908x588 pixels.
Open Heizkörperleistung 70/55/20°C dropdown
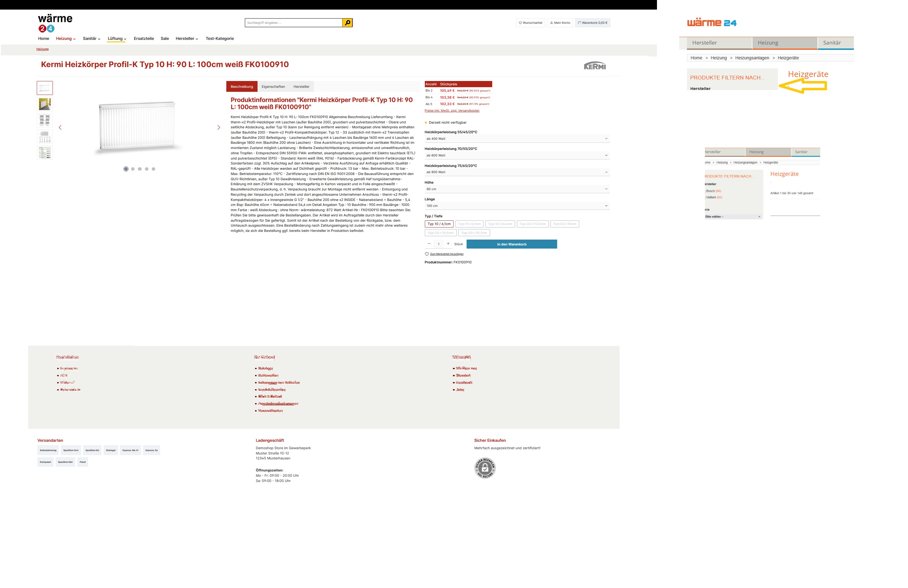click(x=517, y=155)
